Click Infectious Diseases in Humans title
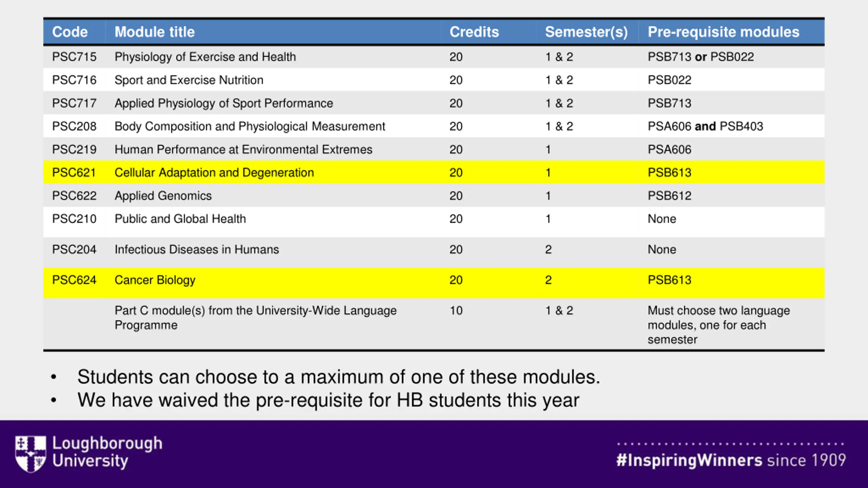This screenshot has width=868, height=488. (197, 249)
